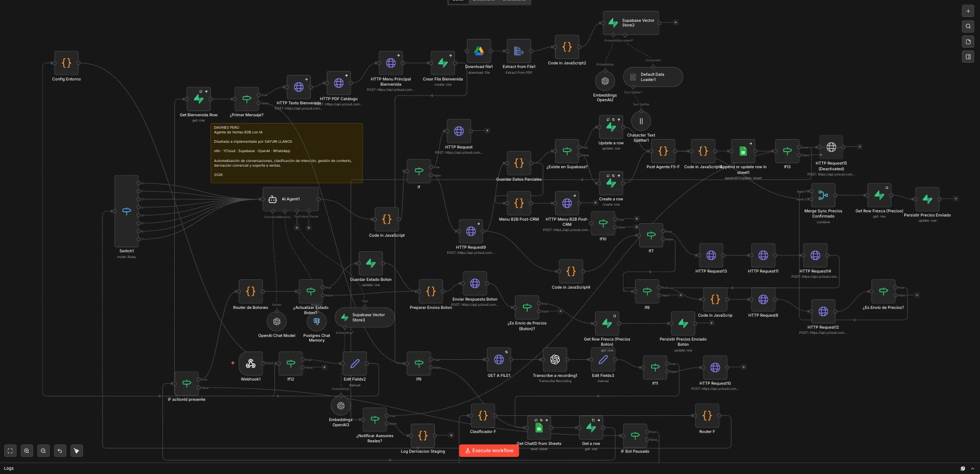Select the Extract from File1 node
Image resolution: width=980 pixels, height=474 pixels.
click(519, 51)
